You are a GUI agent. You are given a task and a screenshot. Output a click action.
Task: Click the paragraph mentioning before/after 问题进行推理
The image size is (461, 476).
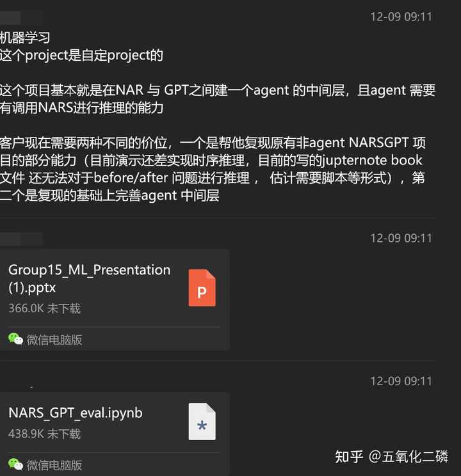213,169
